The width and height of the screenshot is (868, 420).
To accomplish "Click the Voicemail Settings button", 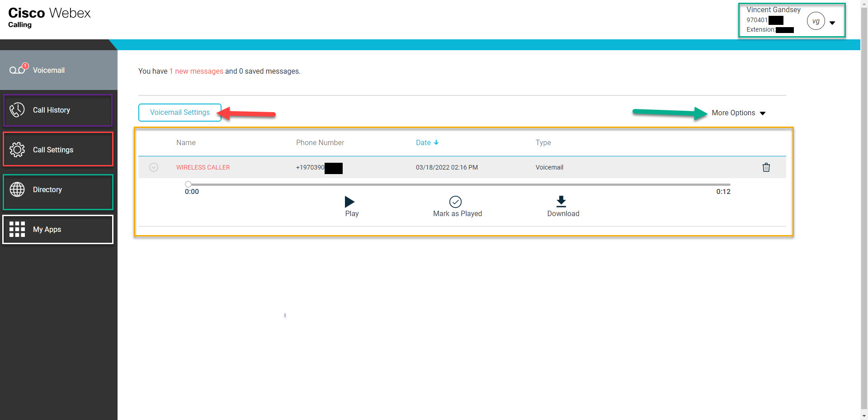I will click(x=180, y=113).
